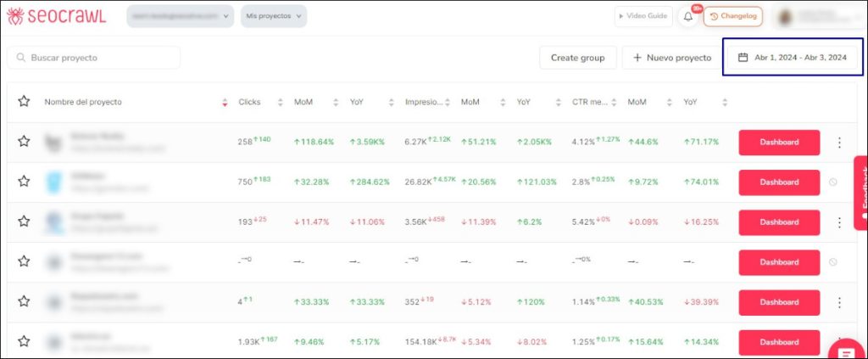Click the Nuevo proyecto button

pyautogui.click(x=670, y=58)
